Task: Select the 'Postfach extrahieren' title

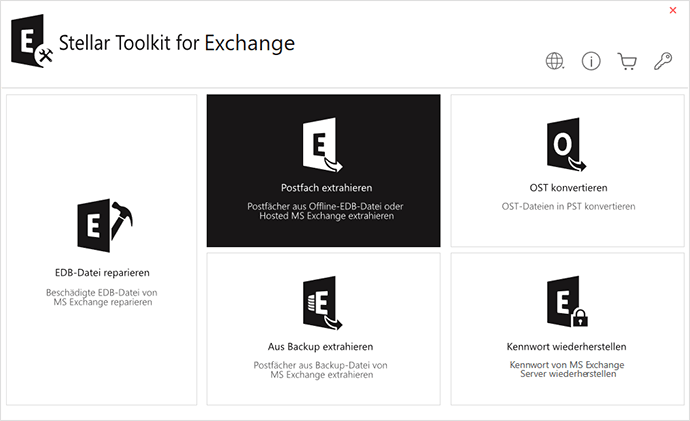Action: point(327,188)
